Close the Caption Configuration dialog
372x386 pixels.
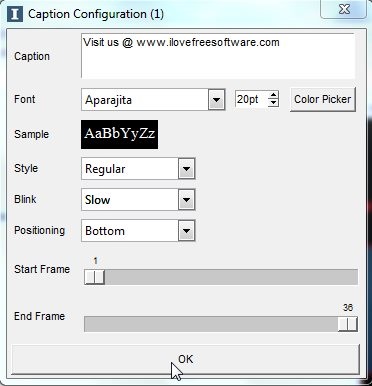[343, 9]
